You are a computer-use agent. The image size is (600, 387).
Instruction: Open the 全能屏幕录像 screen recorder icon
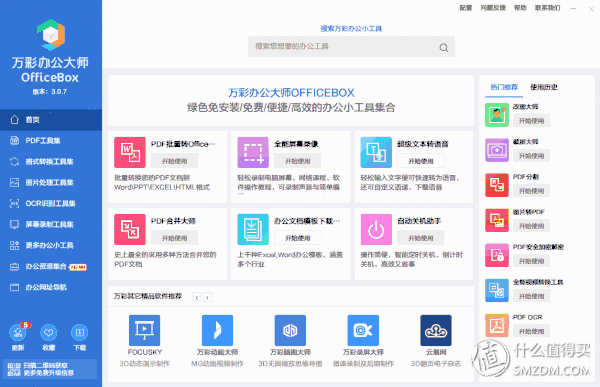[253, 152]
